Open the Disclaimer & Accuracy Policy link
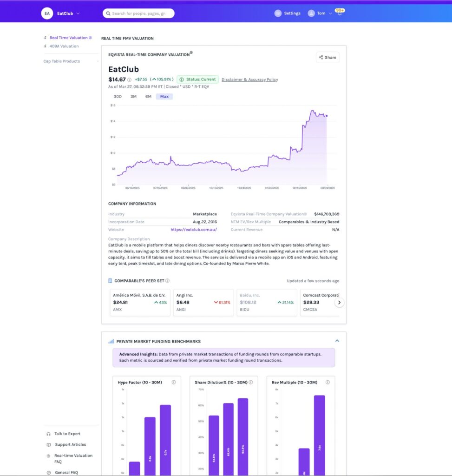Viewport: 452px width, 476px height. pos(250,79)
